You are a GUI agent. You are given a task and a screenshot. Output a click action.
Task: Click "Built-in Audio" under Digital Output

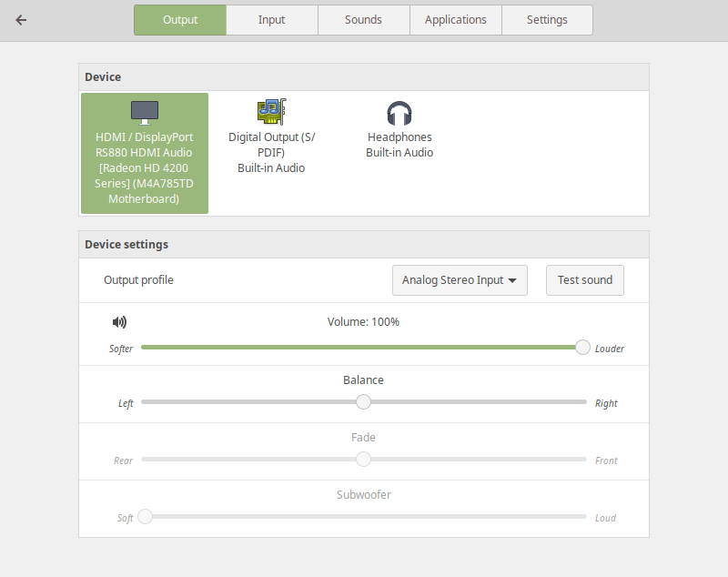[x=271, y=167]
